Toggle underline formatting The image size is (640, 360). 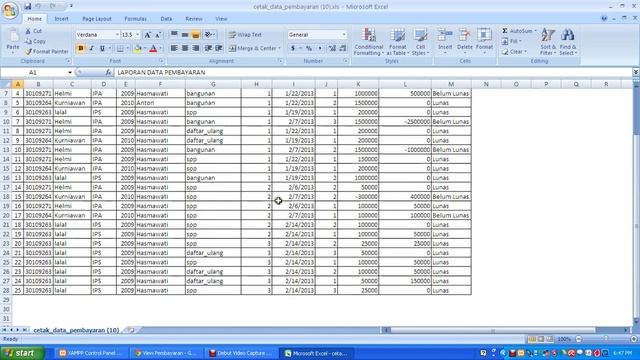point(102,49)
